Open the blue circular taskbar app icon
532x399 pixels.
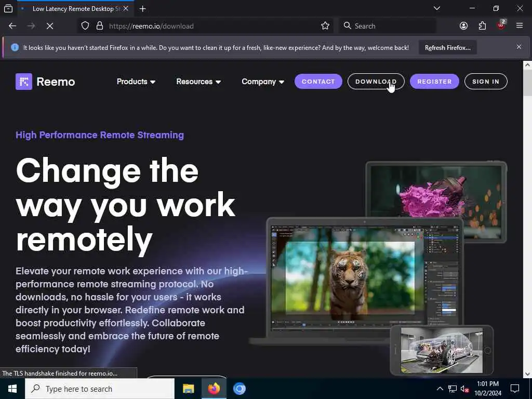coord(239,389)
